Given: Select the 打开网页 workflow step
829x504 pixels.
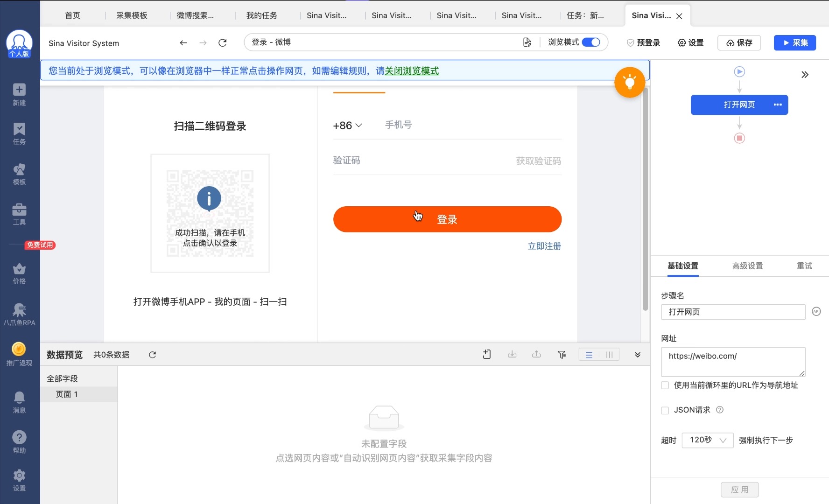Looking at the screenshot, I should (x=739, y=105).
